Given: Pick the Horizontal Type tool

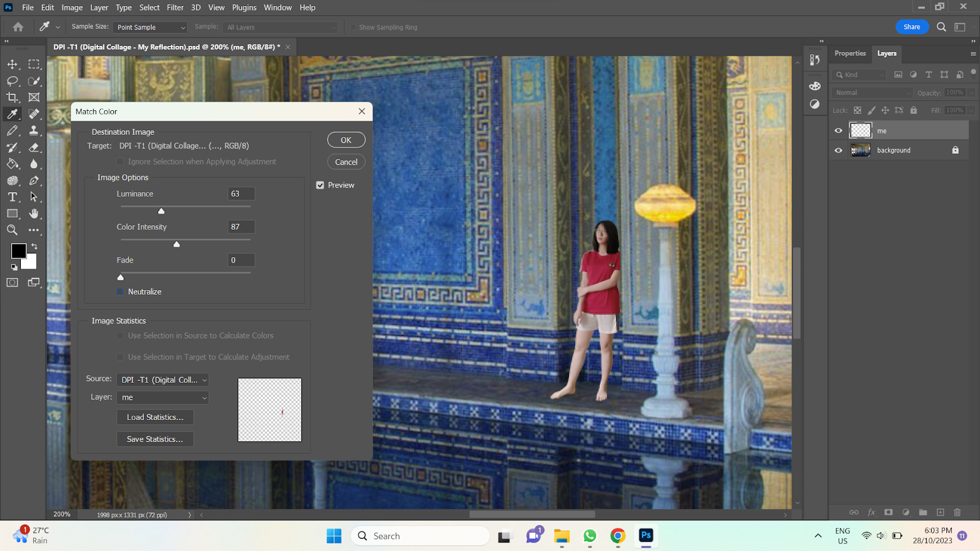Looking at the screenshot, I should 12,197.
